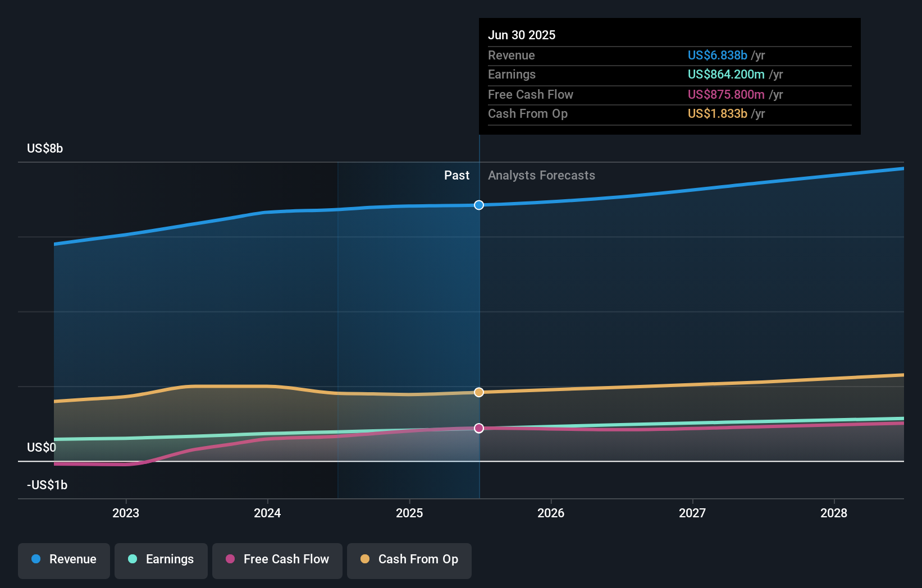922x588 pixels.
Task: Select the Earnings legend dot icon
Action: coord(133,559)
